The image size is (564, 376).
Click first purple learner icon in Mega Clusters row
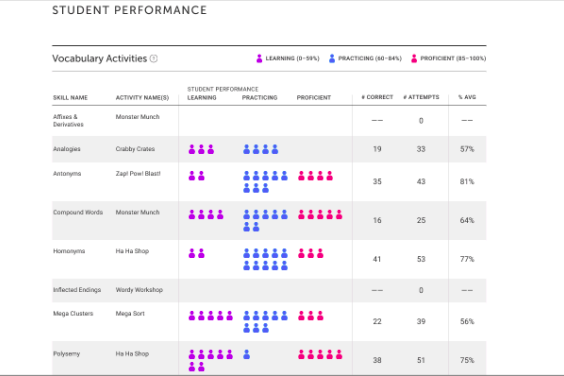coord(192,316)
